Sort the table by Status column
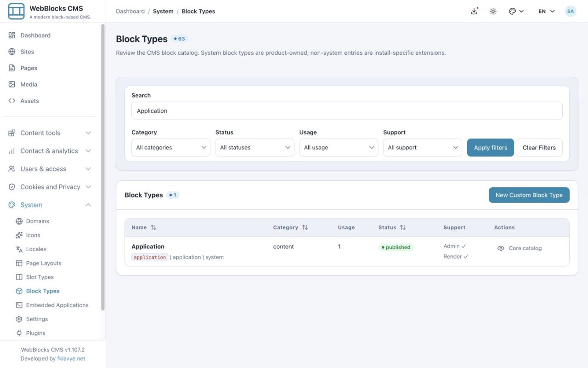The height and width of the screenshot is (368, 588). click(x=392, y=227)
